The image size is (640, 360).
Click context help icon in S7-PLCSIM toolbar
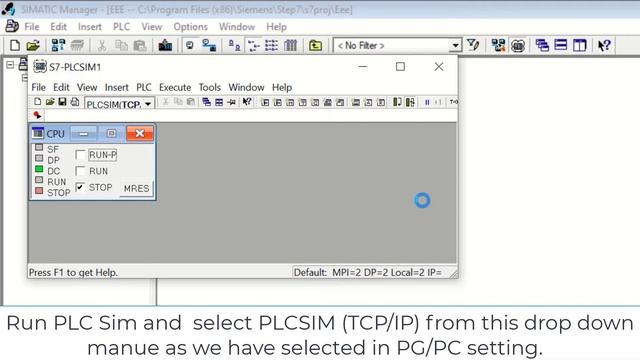coord(247,102)
